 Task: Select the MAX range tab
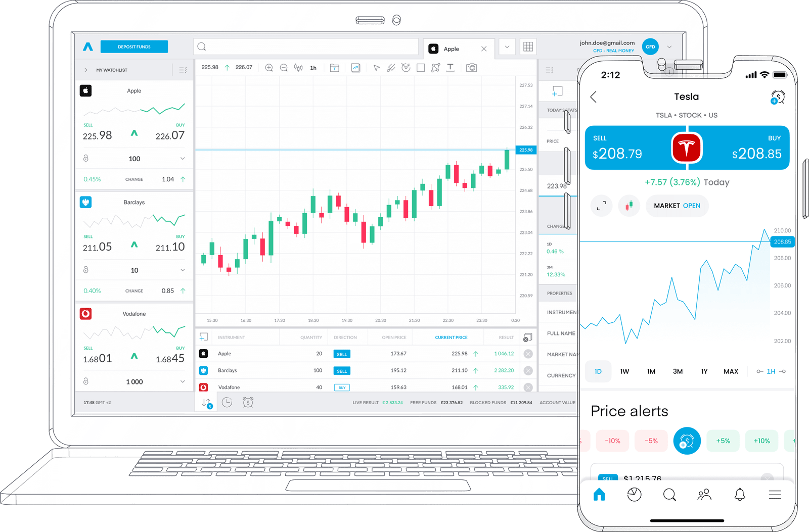point(731,371)
